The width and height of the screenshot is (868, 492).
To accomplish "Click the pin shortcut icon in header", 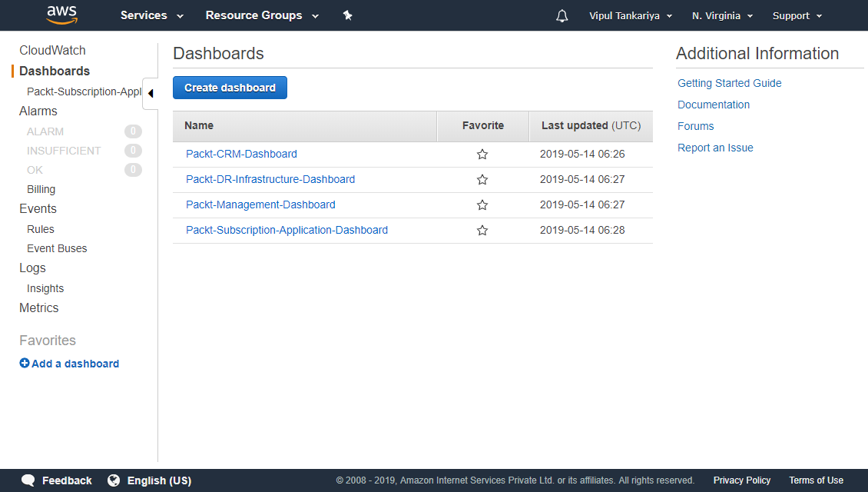I will [x=348, y=15].
